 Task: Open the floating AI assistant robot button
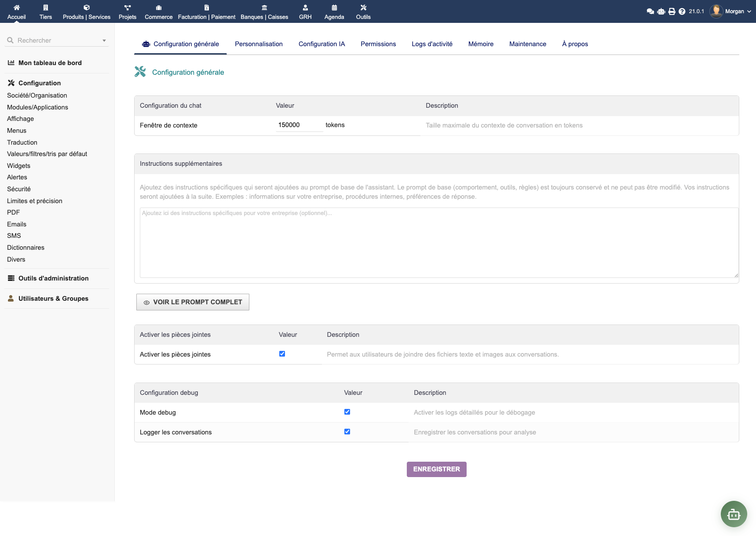[734, 514]
